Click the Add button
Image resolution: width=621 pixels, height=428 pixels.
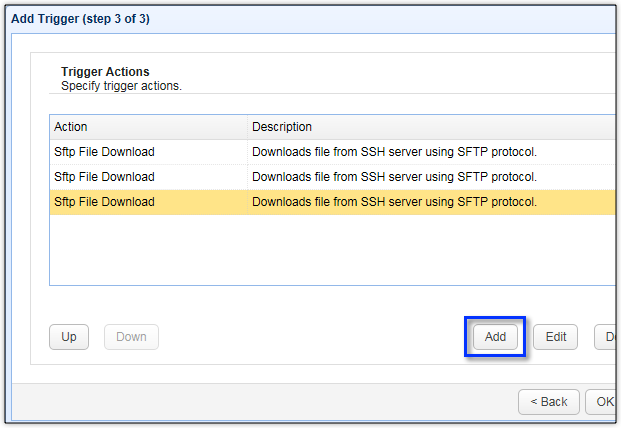point(495,337)
